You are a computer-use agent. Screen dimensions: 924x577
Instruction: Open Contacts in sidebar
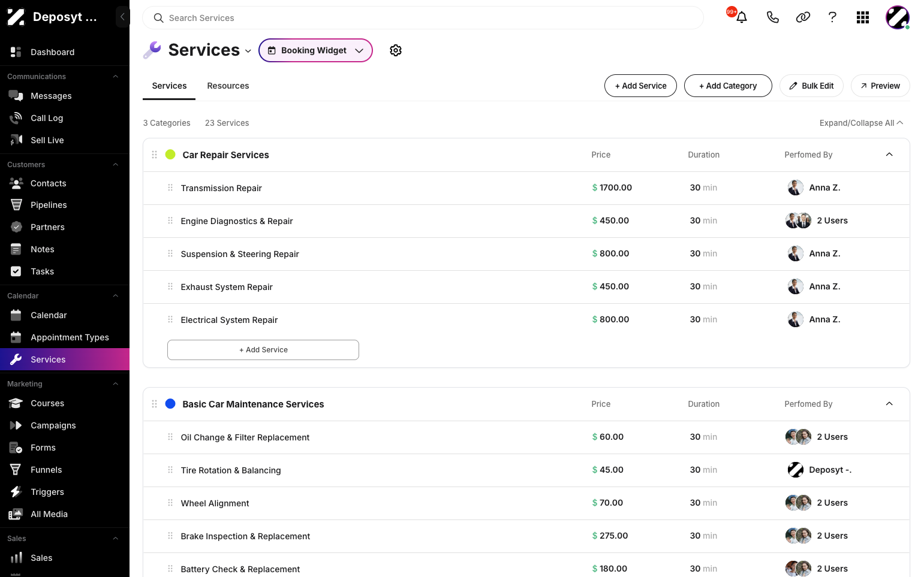tap(65, 183)
